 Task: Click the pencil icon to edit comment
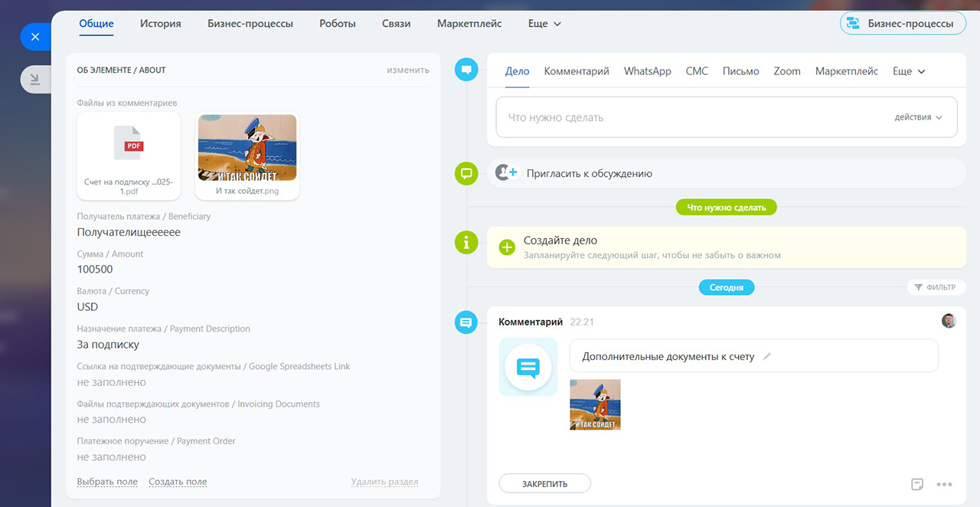coord(767,356)
